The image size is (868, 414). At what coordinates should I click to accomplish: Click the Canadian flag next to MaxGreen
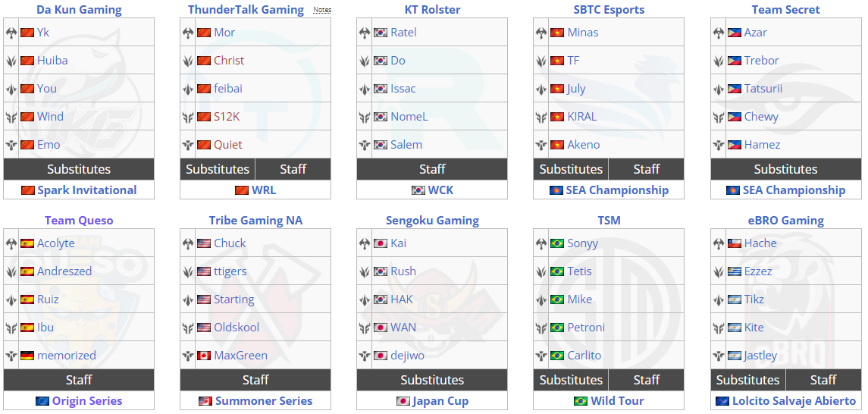coord(204,356)
